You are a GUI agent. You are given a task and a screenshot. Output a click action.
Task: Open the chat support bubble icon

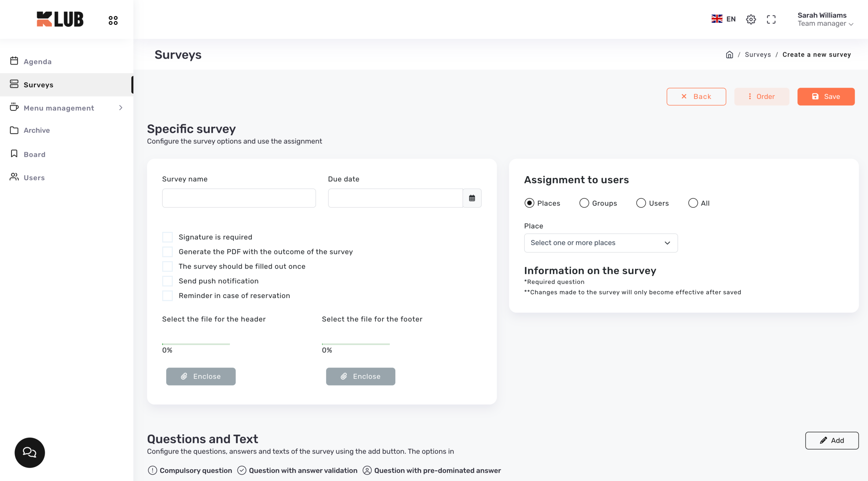29,453
